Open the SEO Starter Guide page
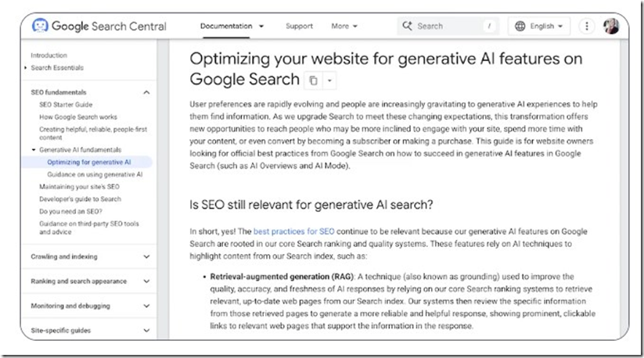This screenshot has height=358, width=644. coord(66,105)
